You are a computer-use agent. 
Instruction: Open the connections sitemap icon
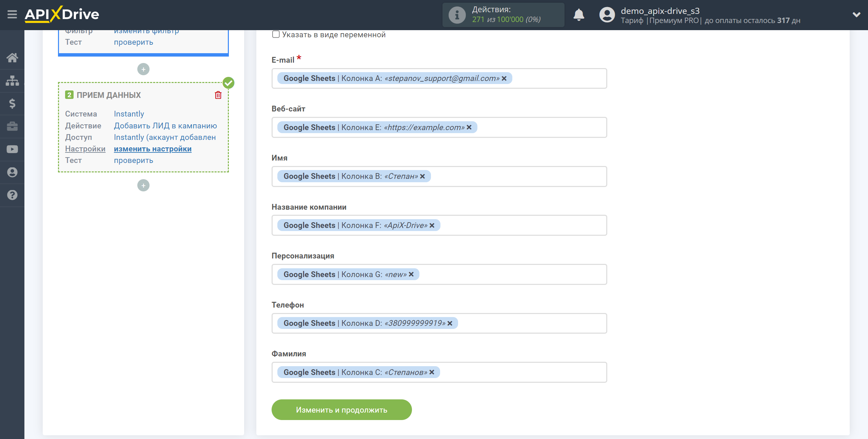(x=12, y=81)
